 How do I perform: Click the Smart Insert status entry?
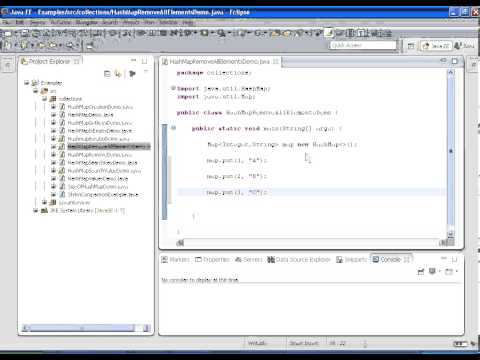tap(304, 343)
